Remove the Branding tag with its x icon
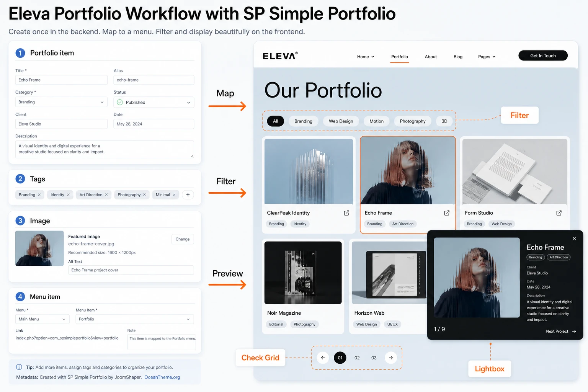The image size is (588, 392). (x=39, y=195)
